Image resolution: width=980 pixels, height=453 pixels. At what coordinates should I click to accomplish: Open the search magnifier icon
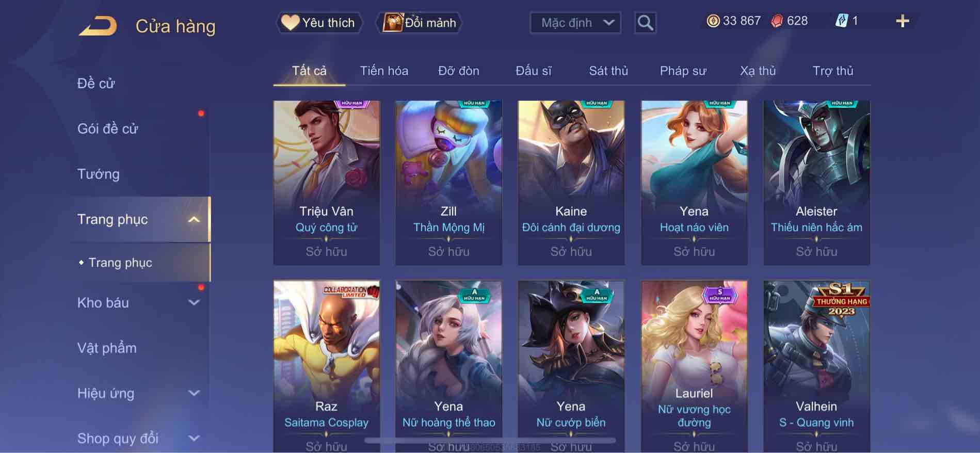645,23
